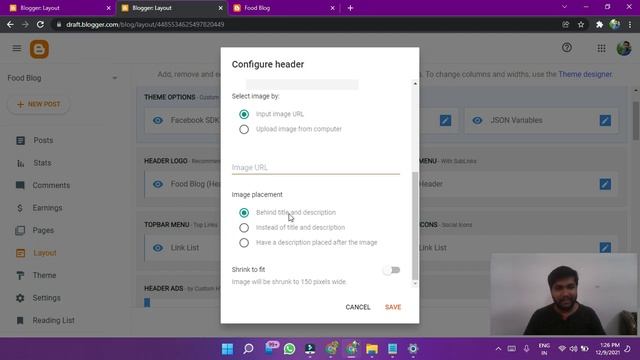Open the Blogger hamburger menu
The height and width of the screenshot is (360, 640).
pyautogui.click(x=17, y=49)
